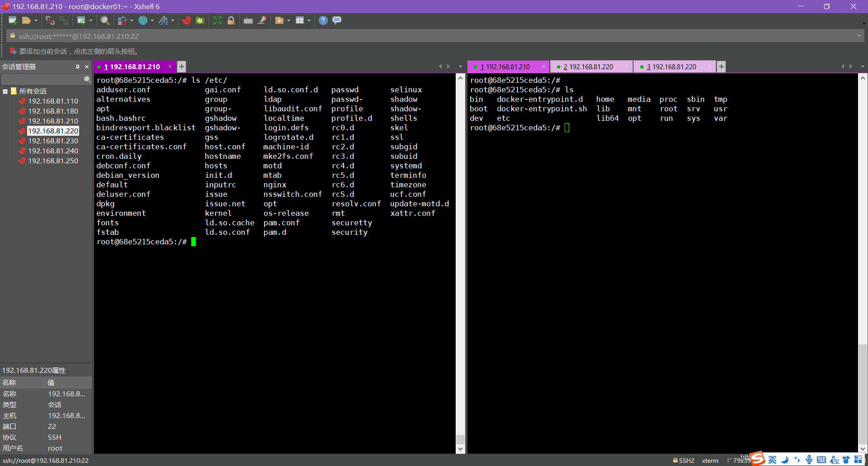Click the Font icon in the toolbar

coord(163,20)
